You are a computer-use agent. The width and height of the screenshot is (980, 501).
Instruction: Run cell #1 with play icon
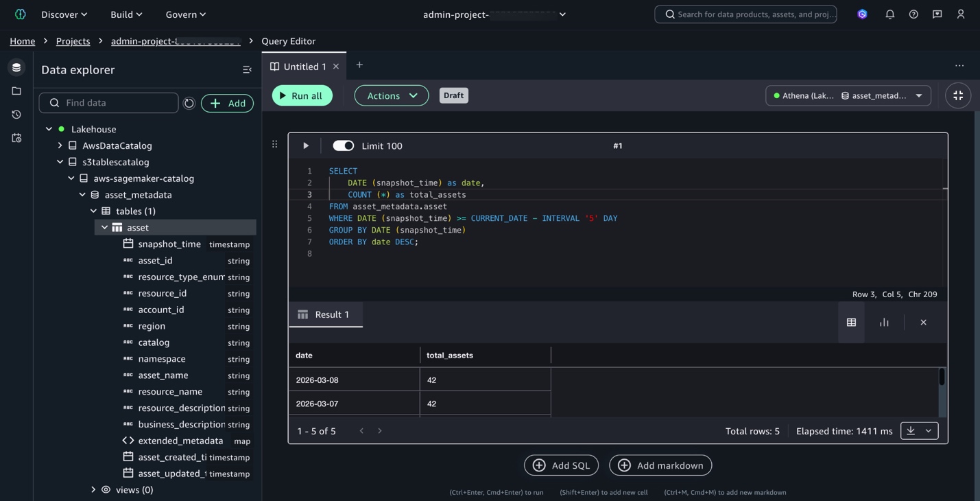pos(306,145)
